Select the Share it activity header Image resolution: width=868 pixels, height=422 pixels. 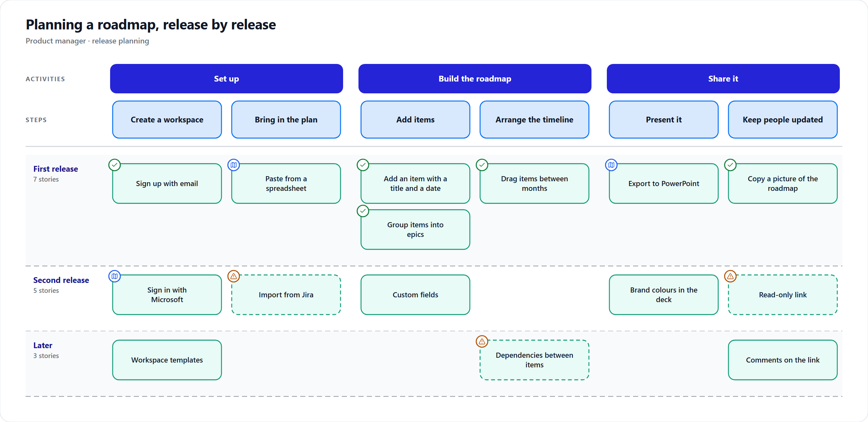pos(723,79)
